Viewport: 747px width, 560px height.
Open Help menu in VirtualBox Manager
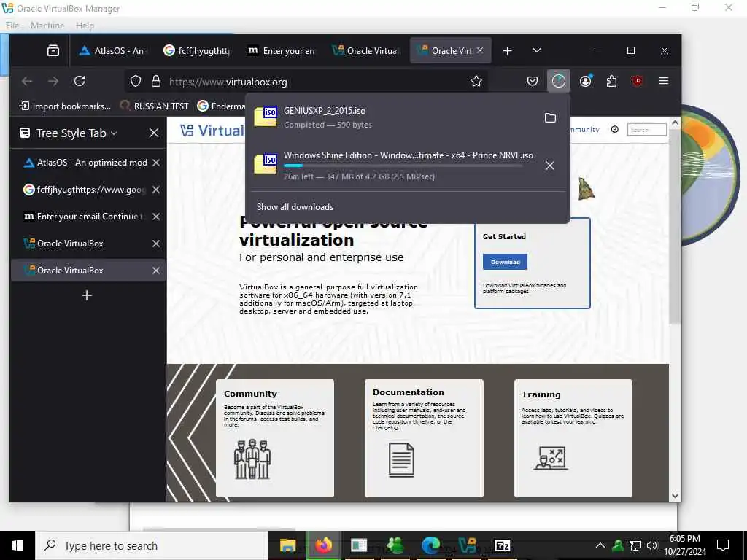tap(85, 26)
